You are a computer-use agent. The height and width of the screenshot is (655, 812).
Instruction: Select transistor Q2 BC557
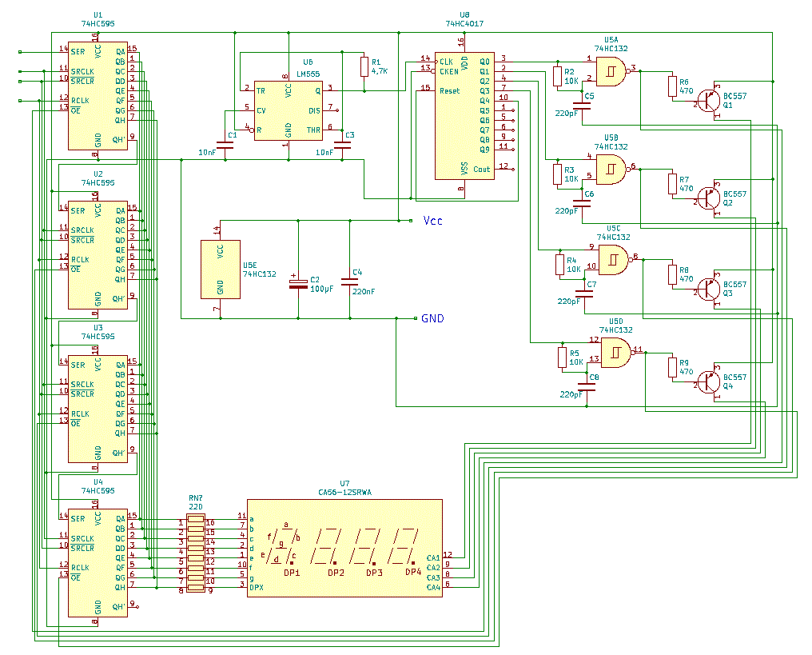coord(708,198)
